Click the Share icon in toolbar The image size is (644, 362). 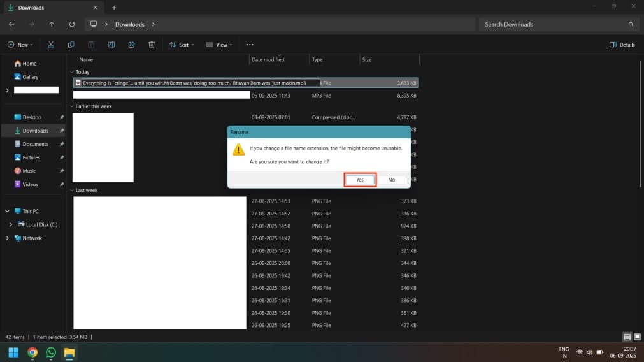[x=131, y=45]
